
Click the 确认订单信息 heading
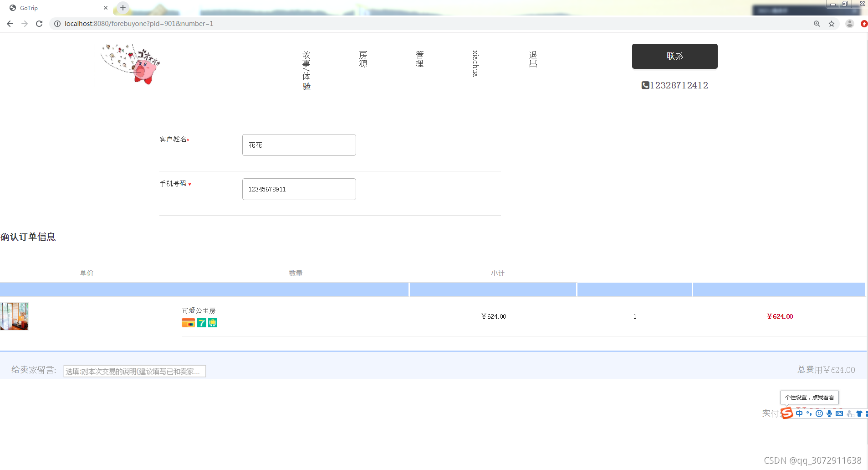click(x=28, y=237)
